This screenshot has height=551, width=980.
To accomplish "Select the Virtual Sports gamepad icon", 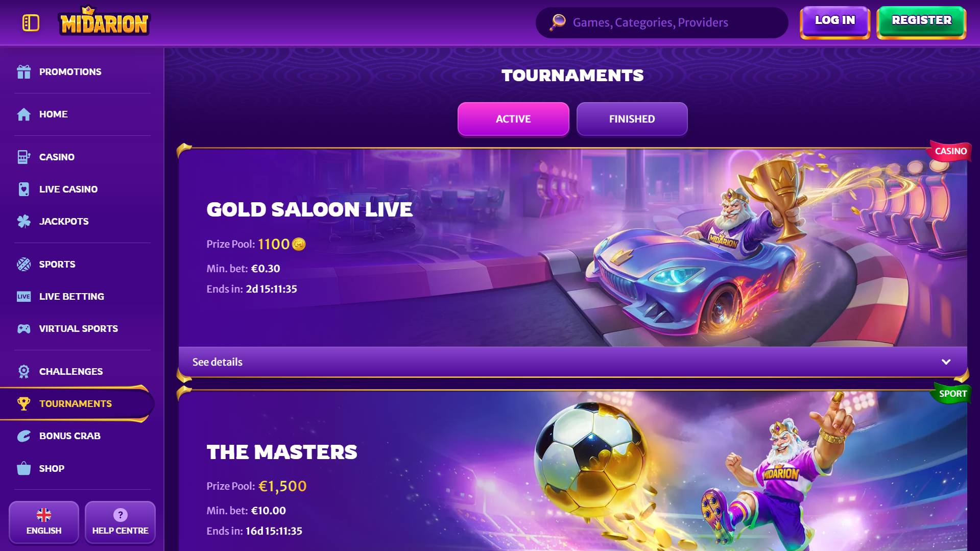I will coord(24,328).
